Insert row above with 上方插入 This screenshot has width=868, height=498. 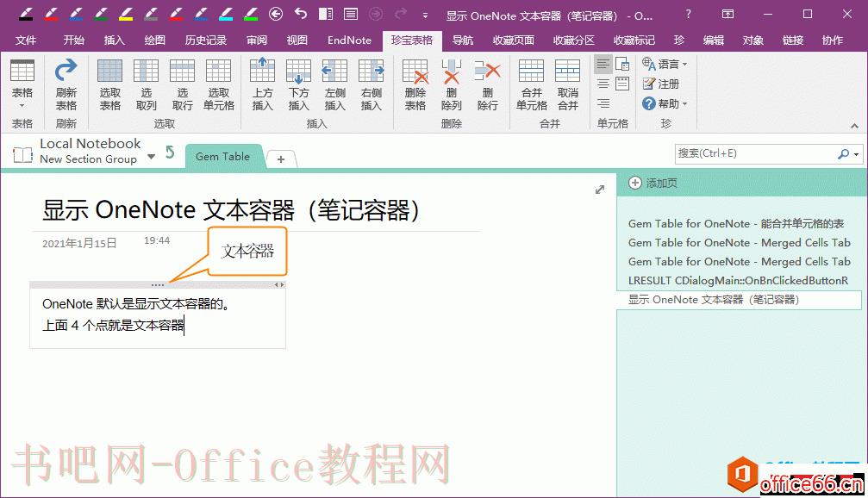[x=262, y=85]
